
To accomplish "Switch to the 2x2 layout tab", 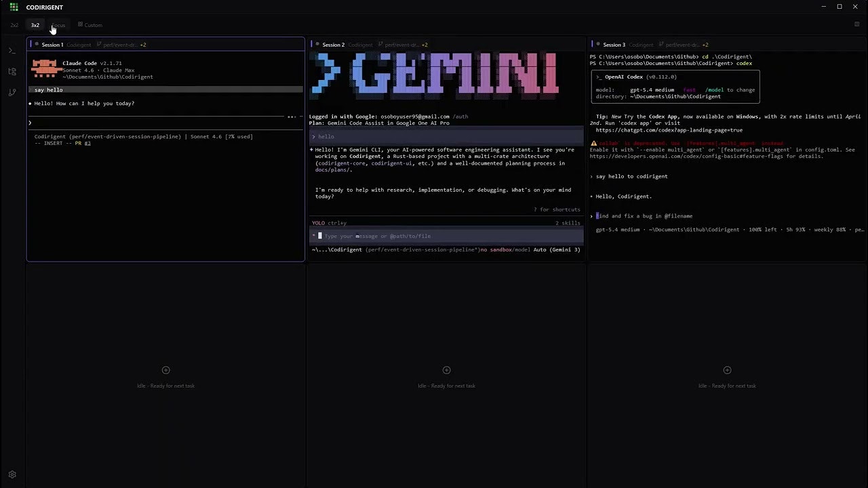I will (15, 25).
